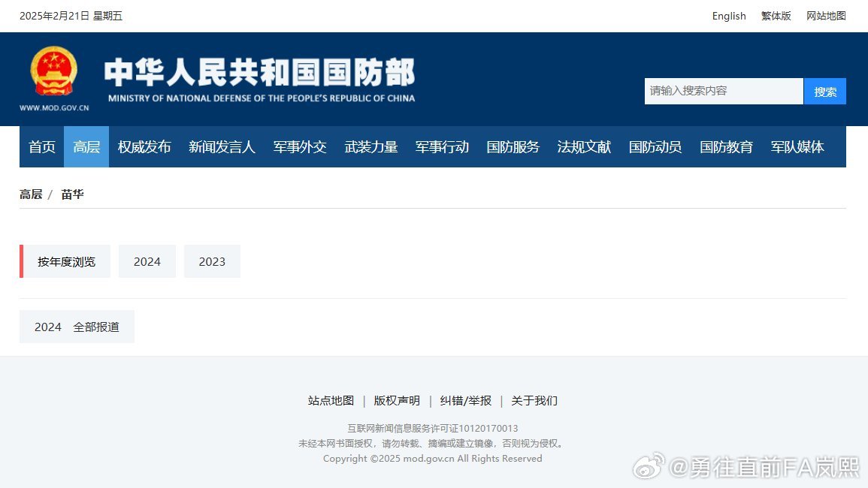Image resolution: width=868 pixels, height=488 pixels.
Task: Filter reports by year 2024
Action: pyautogui.click(x=147, y=261)
